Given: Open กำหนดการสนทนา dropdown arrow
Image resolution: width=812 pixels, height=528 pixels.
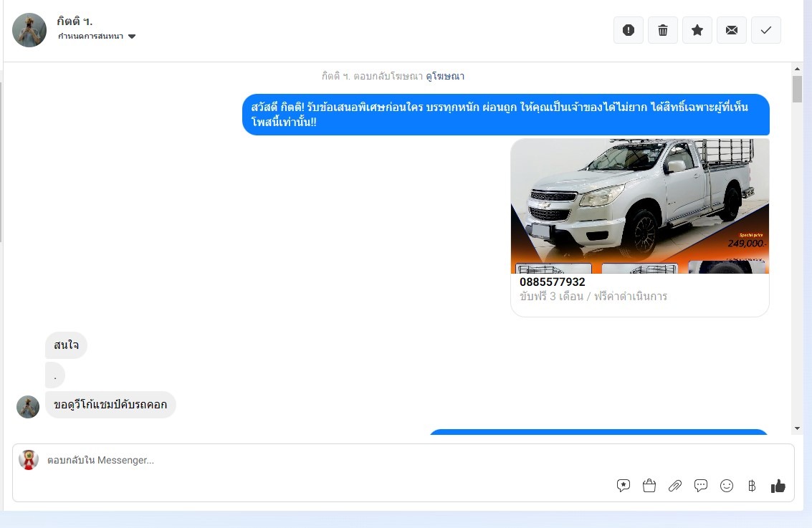Looking at the screenshot, I should 132,37.
